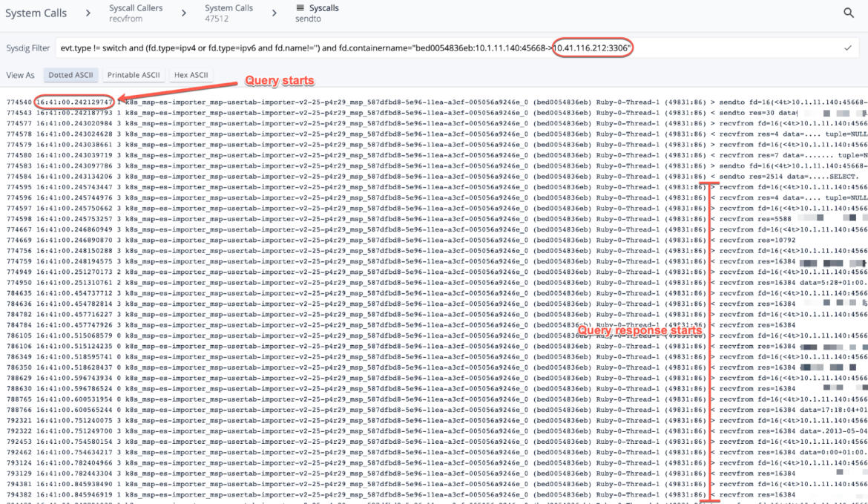868x504 pixels.
Task: Open the Syscall Callers recvfrom breadcrumb
Action: (x=136, y=12)
